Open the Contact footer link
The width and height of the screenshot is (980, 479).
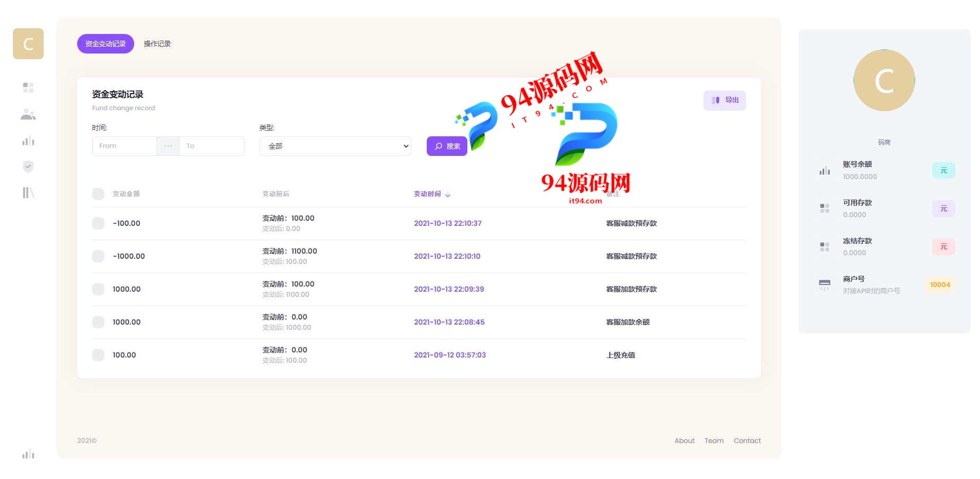[747, 440]
